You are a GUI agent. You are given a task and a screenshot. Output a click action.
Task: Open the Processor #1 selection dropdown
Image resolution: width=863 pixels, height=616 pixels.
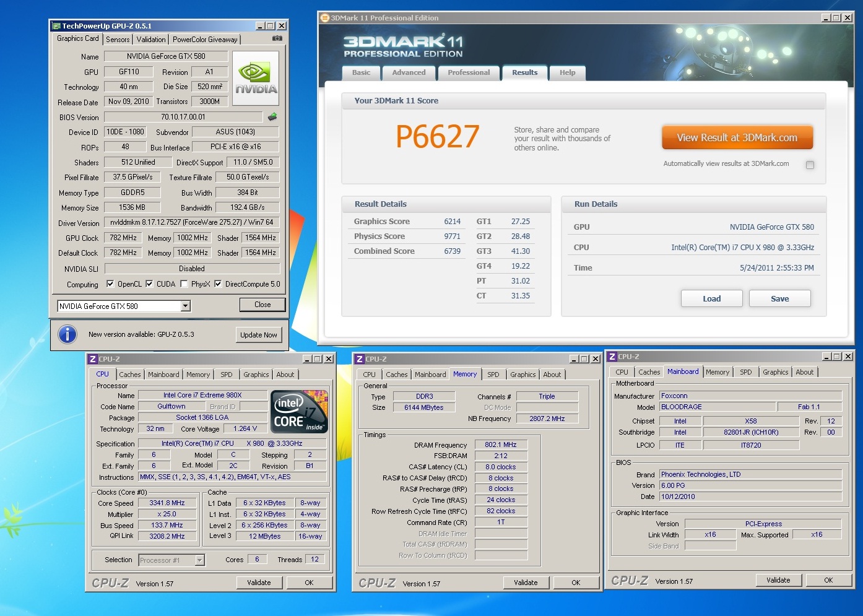pos(199,560)
